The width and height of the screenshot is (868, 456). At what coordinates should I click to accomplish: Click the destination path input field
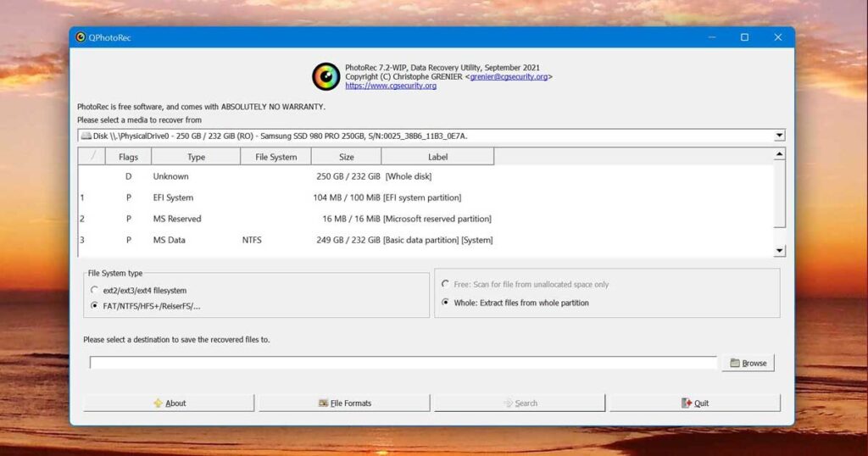click(x=403, y=364)
